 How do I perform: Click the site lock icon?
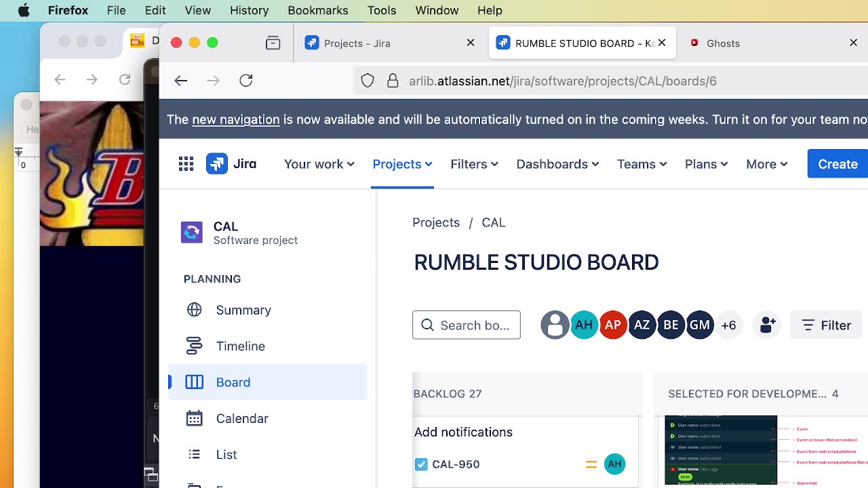pos(393,81)
